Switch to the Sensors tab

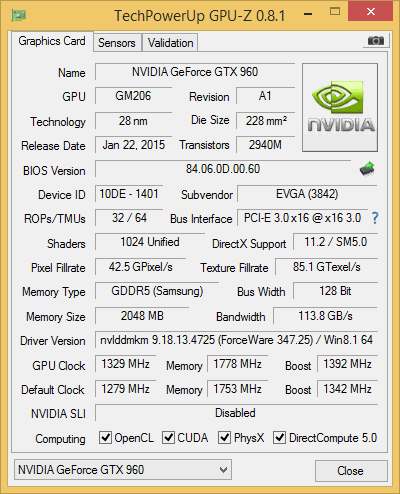(117, 43)
